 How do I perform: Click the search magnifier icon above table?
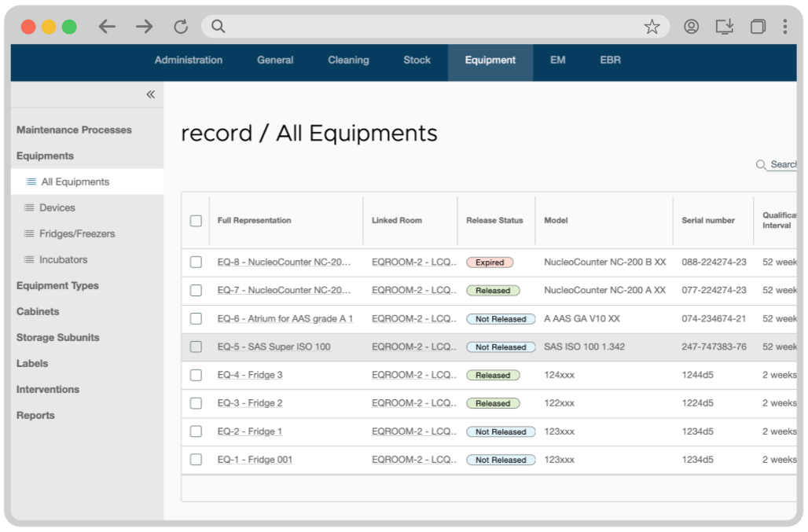coord(760,165)
